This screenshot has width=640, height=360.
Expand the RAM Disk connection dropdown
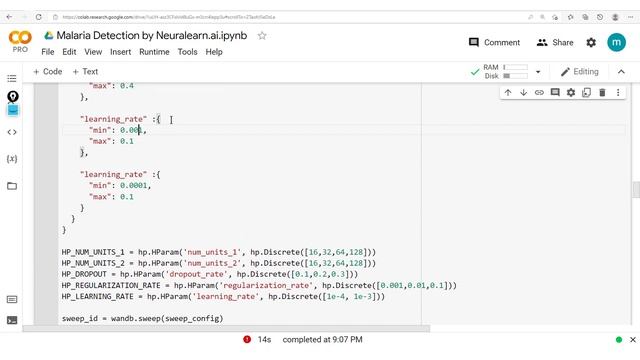coord(538,72)
